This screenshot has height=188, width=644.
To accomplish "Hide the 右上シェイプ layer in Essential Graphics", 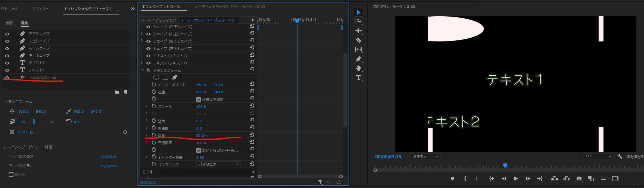I will click(x=7, y=41).
